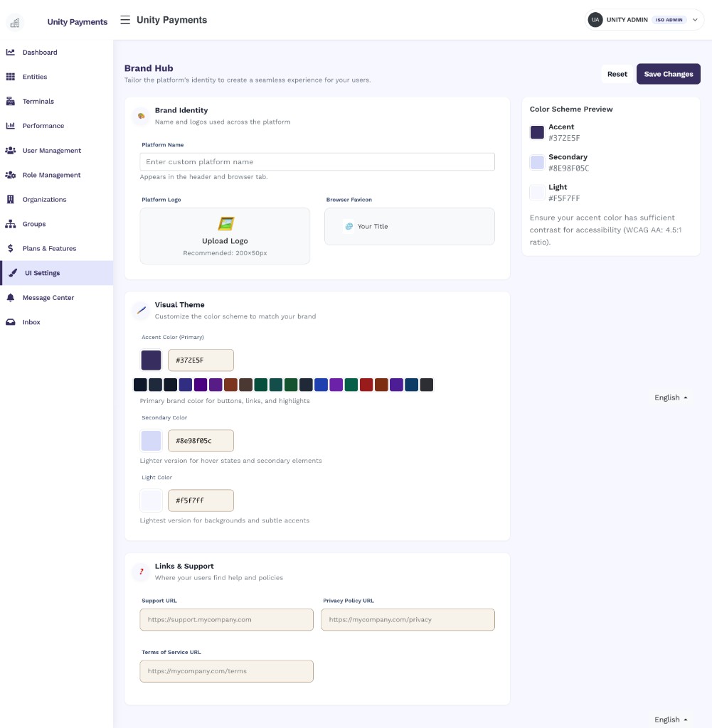Open User Management in the sidebar

56,151
